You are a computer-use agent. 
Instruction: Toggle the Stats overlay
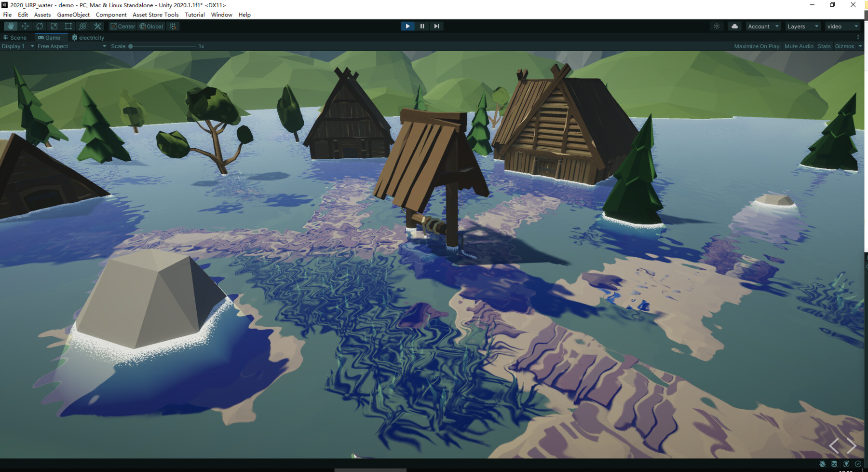(823, 46)
